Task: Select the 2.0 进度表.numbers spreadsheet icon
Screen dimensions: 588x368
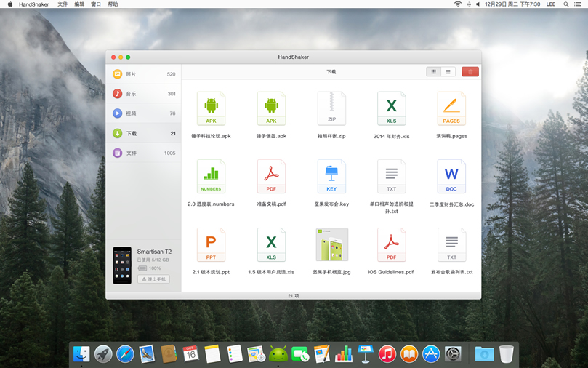Action: pyautogui.click(x=211, y=177)
